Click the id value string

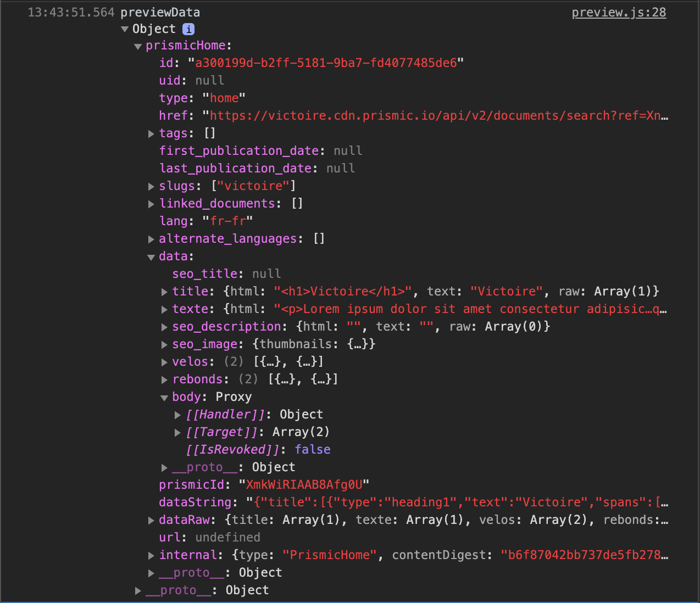coord(326,63)
